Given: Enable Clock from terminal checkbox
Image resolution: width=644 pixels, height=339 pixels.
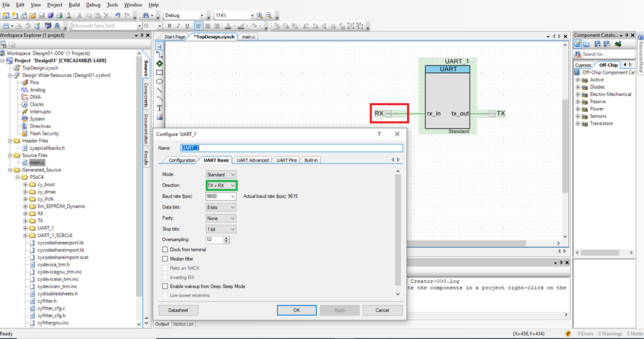Looking at the screenshot, I should coord(165,249).
